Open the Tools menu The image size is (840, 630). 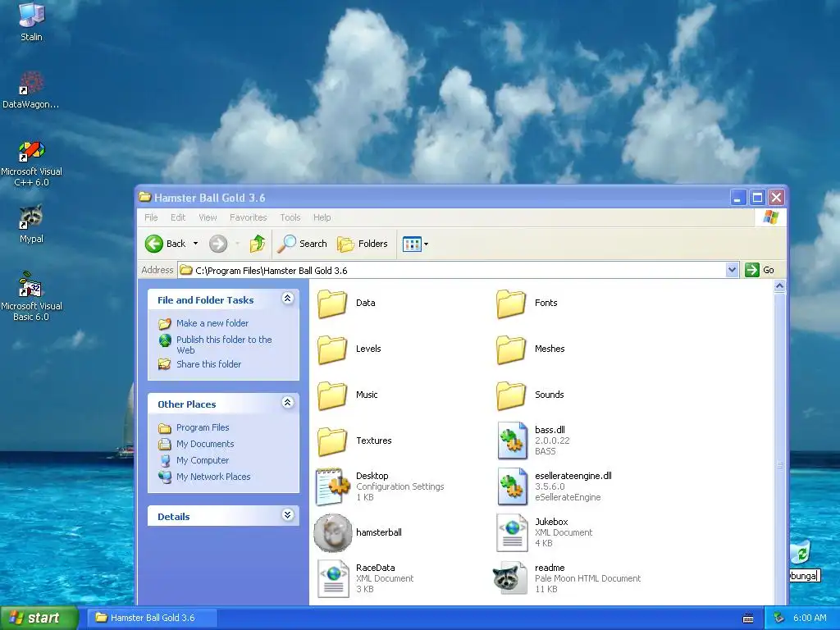[x=290, y=217]
